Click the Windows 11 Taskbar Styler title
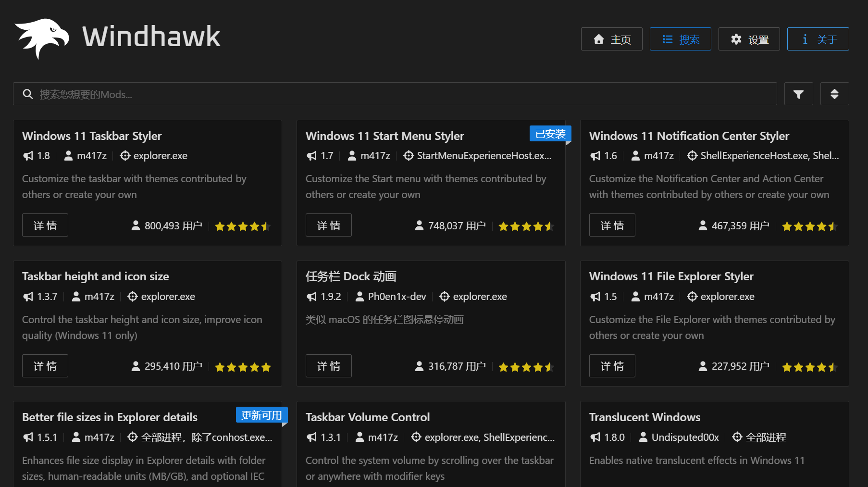Screen dimensions: 868x487 tap(92, 136)
